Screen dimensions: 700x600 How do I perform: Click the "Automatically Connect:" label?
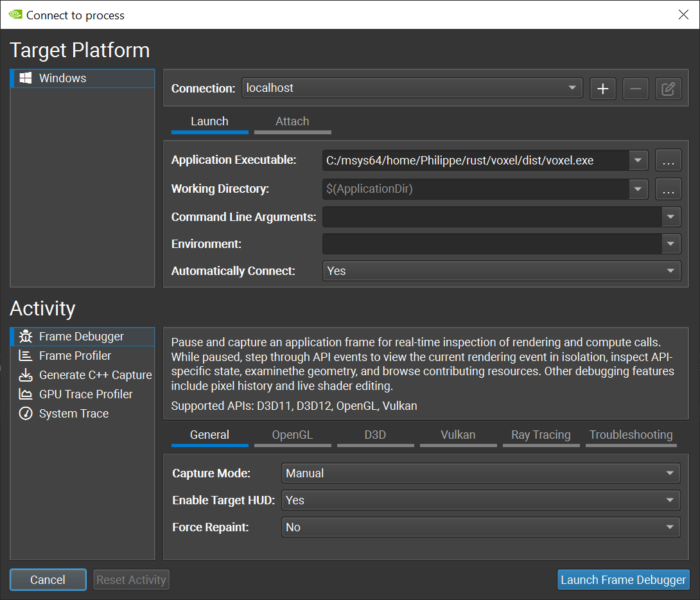point(233,271)
